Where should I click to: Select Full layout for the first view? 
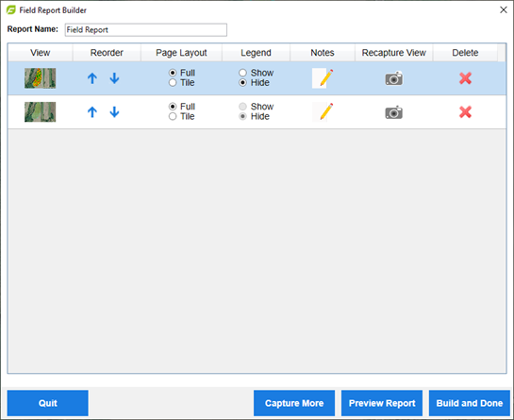pos(182,73)
